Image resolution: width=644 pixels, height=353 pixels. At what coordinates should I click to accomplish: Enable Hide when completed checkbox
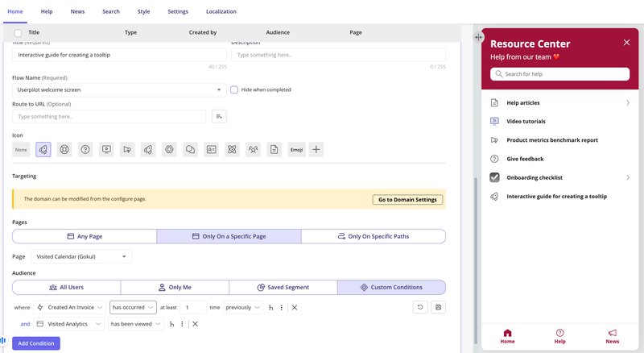[234, 89]
